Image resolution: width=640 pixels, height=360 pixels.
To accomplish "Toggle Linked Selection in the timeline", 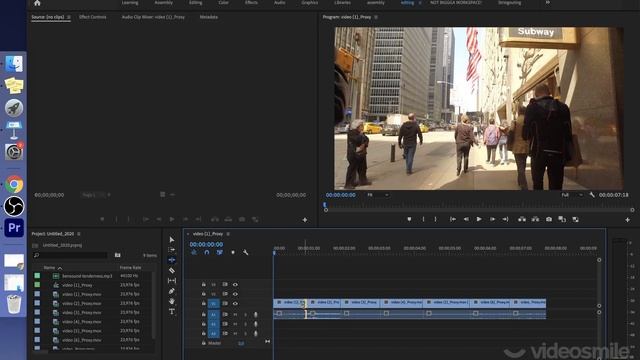I will click(x=220, y=253).
